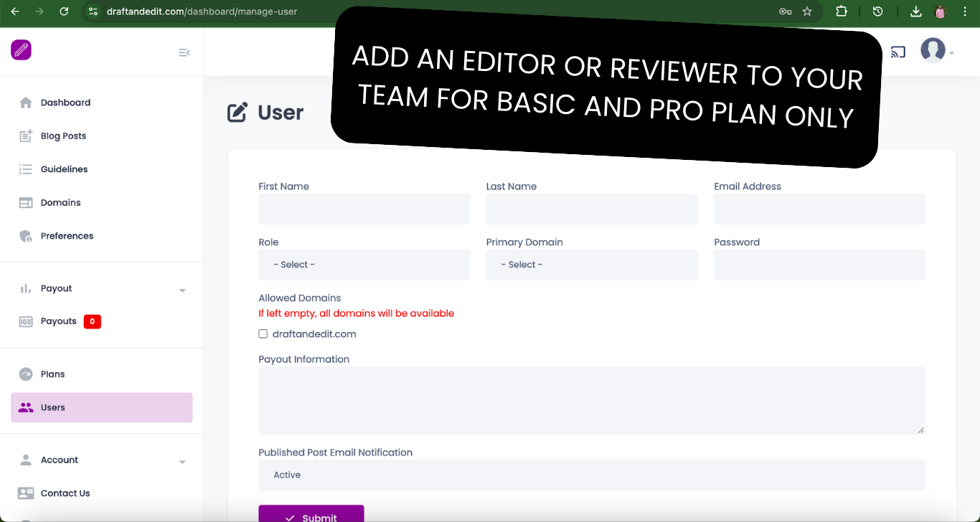
Task: Click the Blog Posts icon in sidebar
Action: coord(26,136)
